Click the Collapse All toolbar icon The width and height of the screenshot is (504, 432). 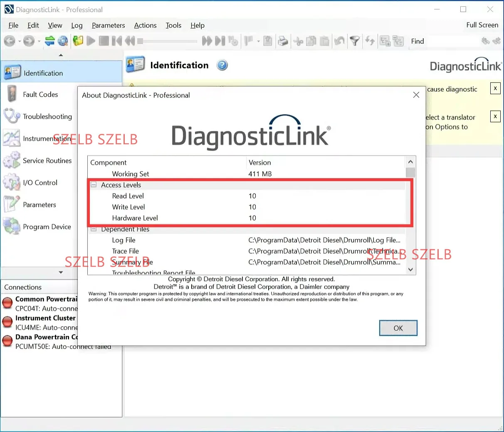point(398,41)
